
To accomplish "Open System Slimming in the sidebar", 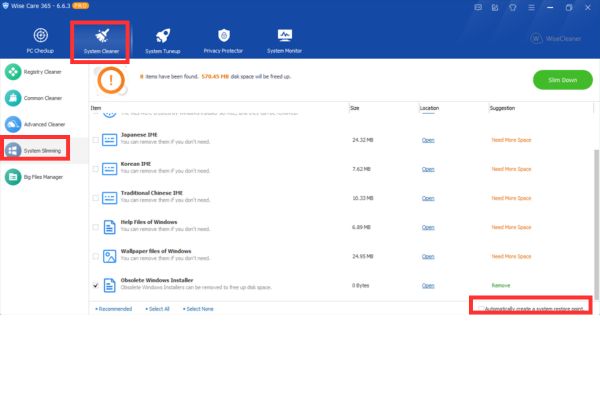I will click(33, 150).
